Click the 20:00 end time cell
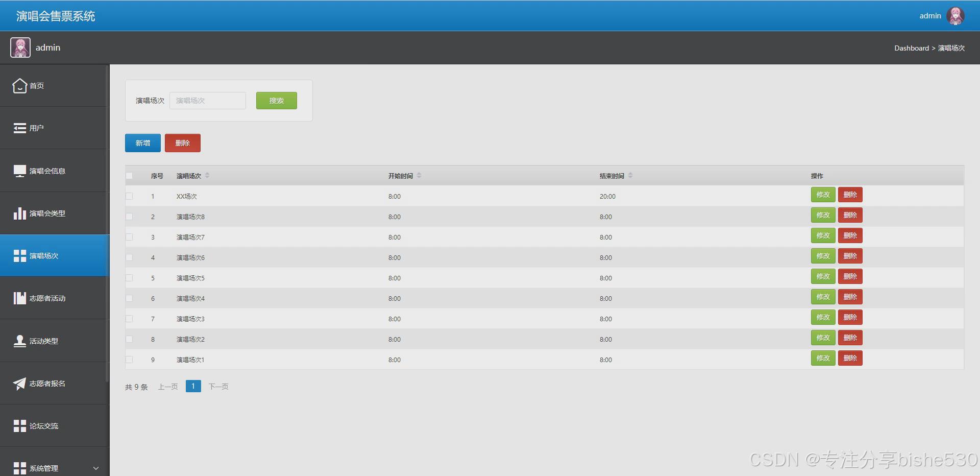The width and height of the screenshot is (980, 476). [607, 197]
